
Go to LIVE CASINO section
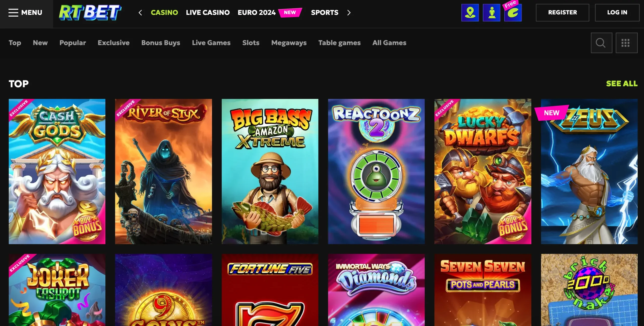(208, 12)
